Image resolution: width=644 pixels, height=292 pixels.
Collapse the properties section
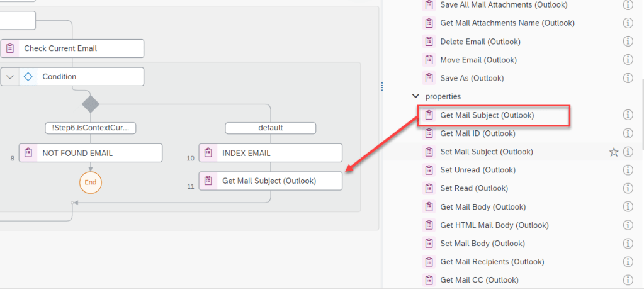415,96
